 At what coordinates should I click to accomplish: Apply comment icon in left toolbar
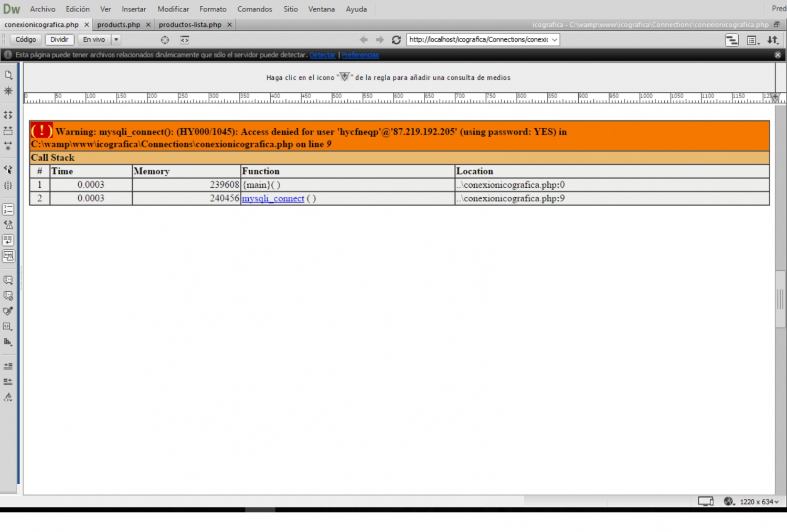(x=8, y=280)
